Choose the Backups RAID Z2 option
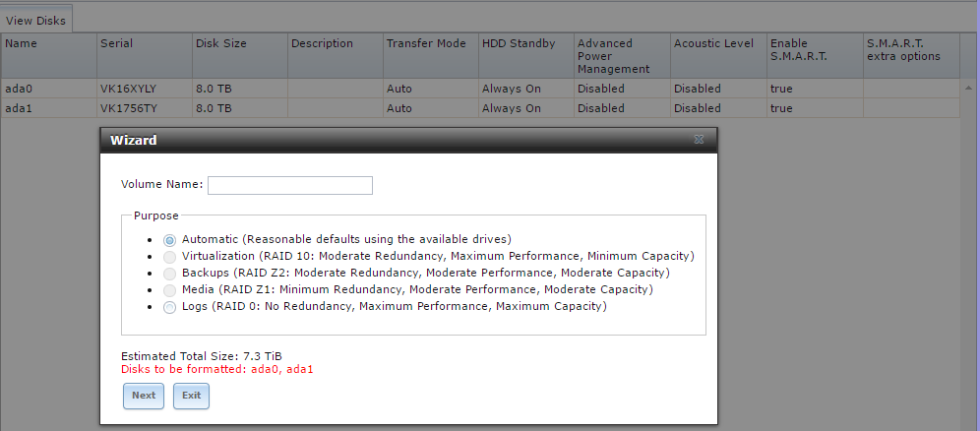The width and height of the screenshot is (980, 431). [x=169, y=274]
